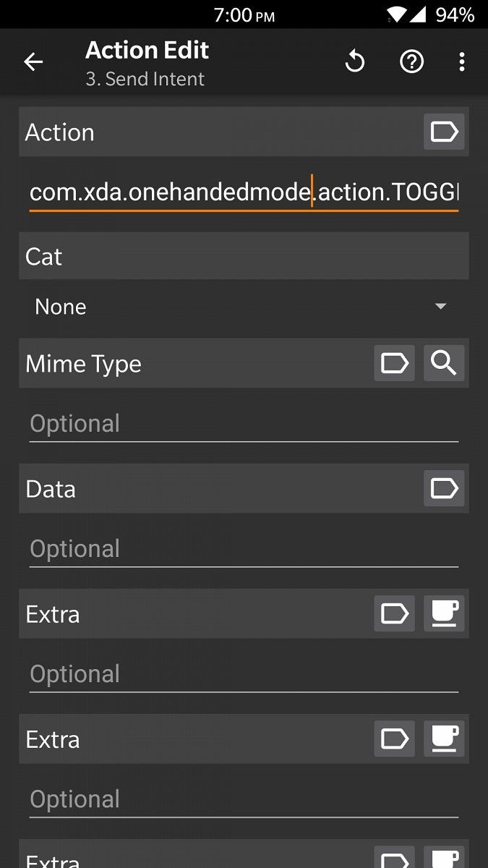This screenshot has height=868, width=488.
Task: Open the help icon for Send Intent
Action: click(411, 61)
